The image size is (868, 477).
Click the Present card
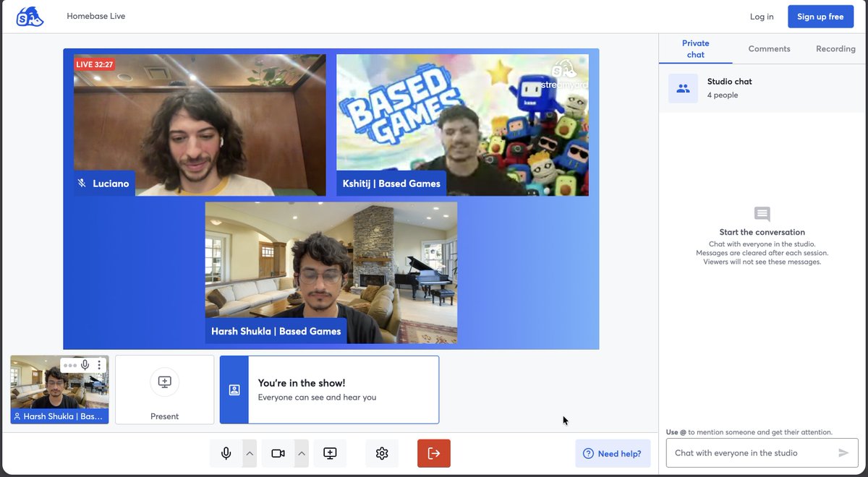[x=165, y=390]
